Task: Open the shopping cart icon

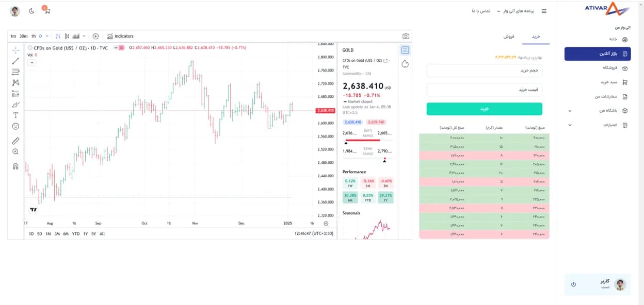Action: point(47,10)
